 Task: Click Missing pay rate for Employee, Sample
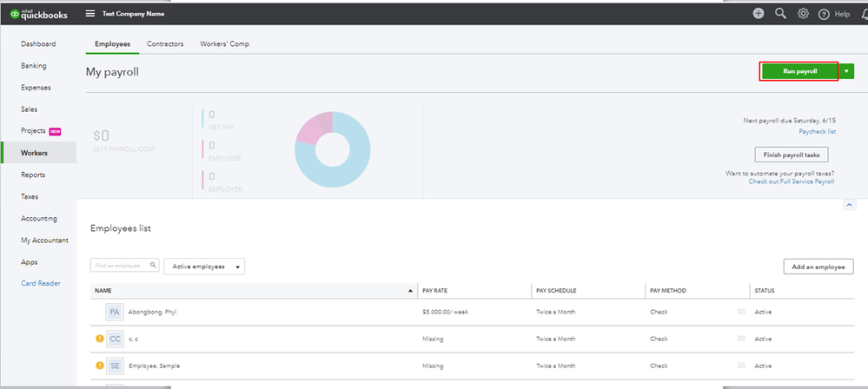pos(433,366)
